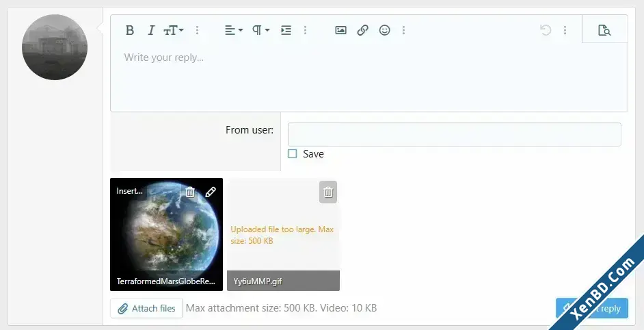The height and width of the screenshot is (330, 644).
Task: Open the text alignment dropdown
Action: click(x=234, y=30)
